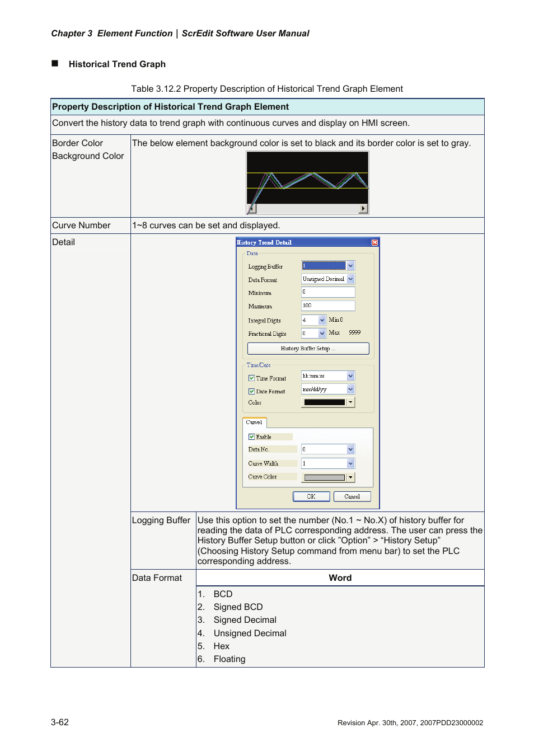This screenshot has height=756, width=534.
Task: Select the Curve1 tab
Action: [254, 422]
